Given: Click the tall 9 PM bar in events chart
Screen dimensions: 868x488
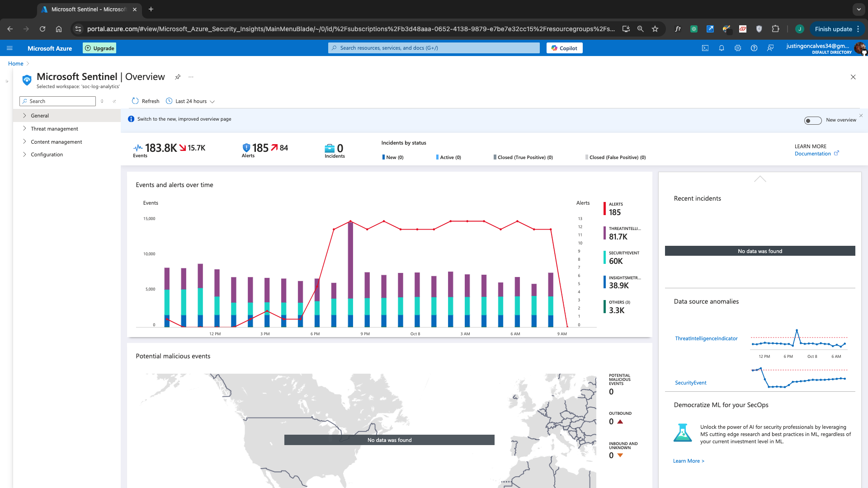Looking at the screenshot, I should point(350,274).
